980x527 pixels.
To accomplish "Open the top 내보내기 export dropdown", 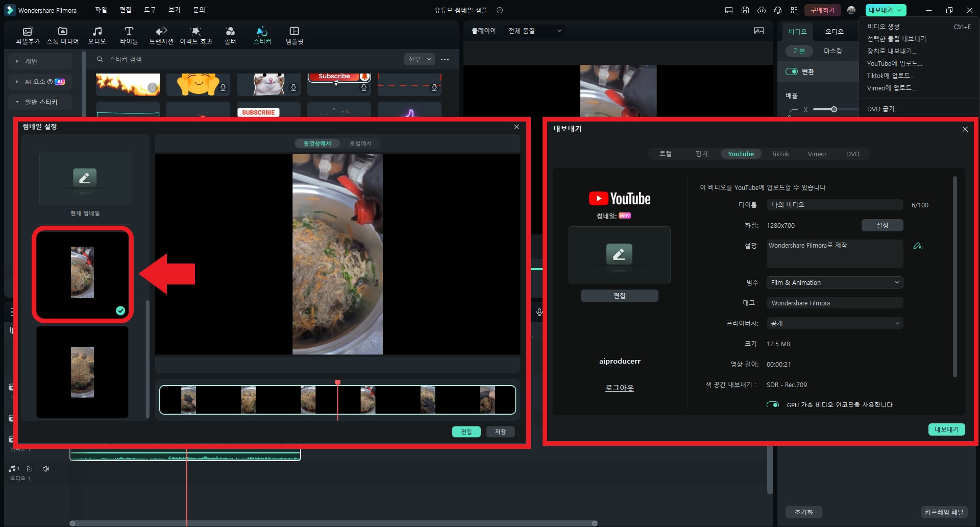I will click(886, 10).
